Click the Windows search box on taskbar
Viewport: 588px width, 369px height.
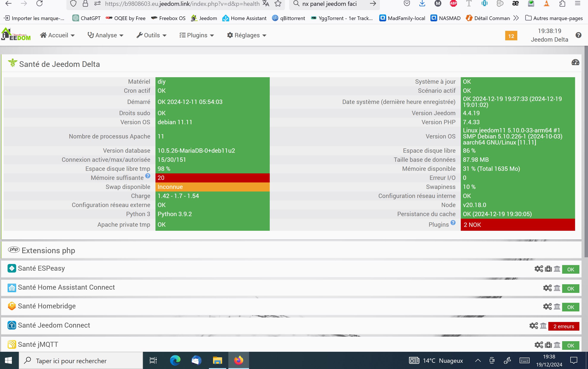pos(81,360)
